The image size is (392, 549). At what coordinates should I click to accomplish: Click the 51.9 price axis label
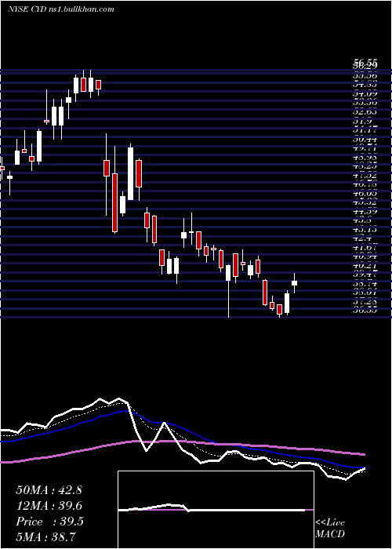coord(361,121)
